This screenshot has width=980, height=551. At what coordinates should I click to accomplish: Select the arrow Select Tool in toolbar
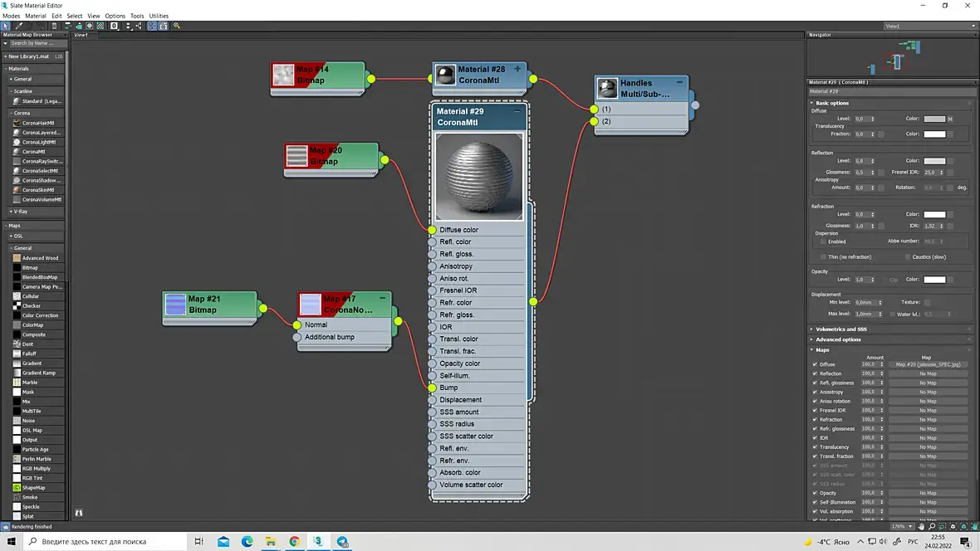[6, 27]
